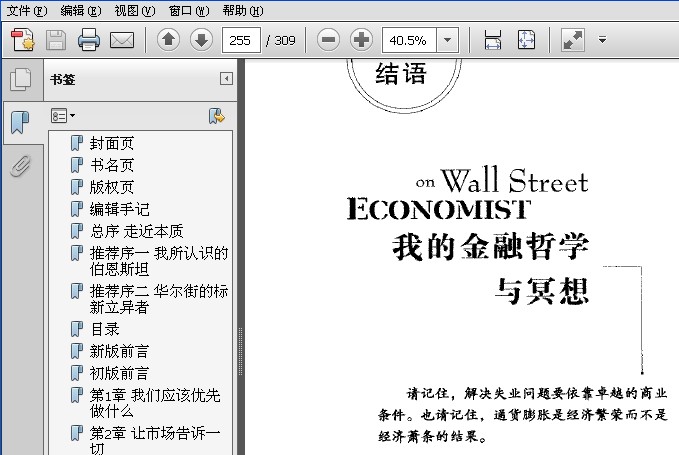The image size is (679, 455).
Task: Click the ECONOMIST title text
Action: point(439,209)
